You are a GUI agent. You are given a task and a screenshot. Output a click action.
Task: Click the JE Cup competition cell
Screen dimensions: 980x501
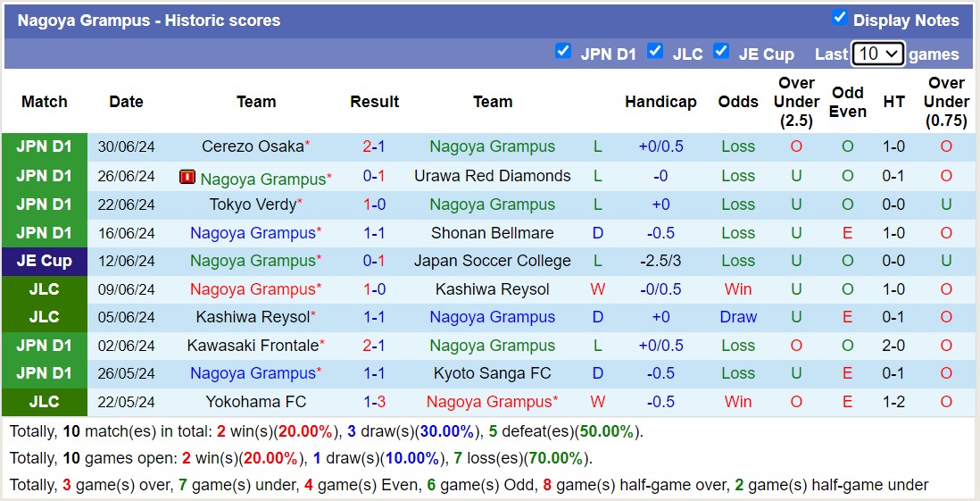(45, 261)
